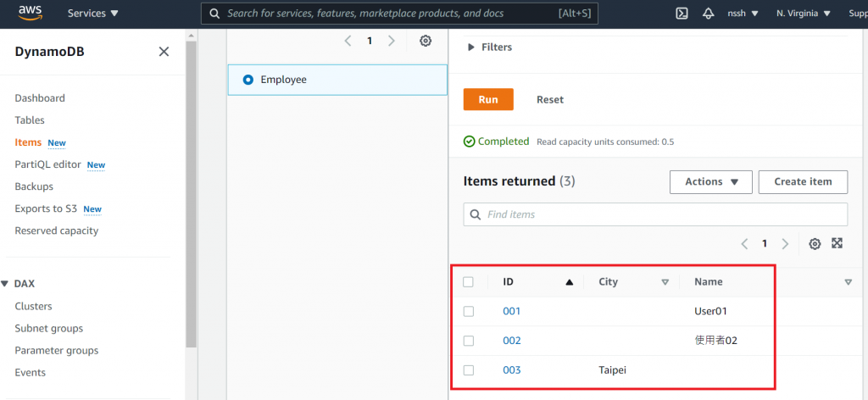Open the N. Virginia region dropdown
This screenshot has height=400, width=868.
pyautogui.click(x=804, y=14)
